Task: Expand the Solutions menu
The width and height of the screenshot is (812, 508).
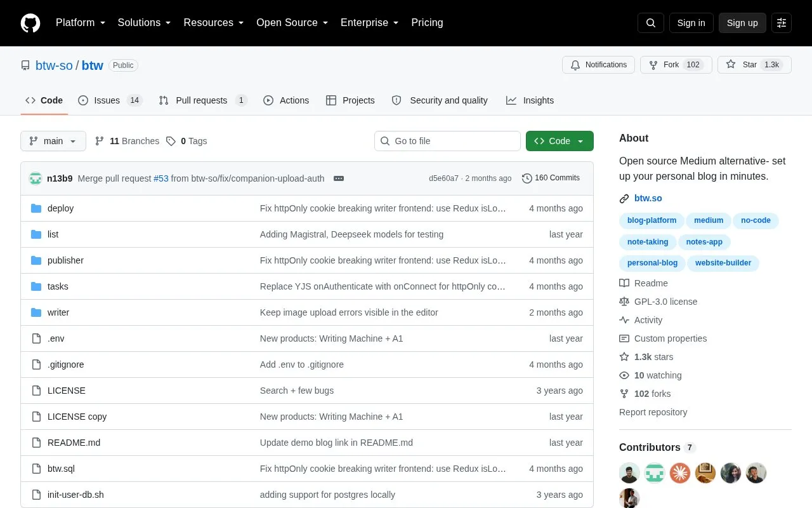Action: [x=144, y=23]
